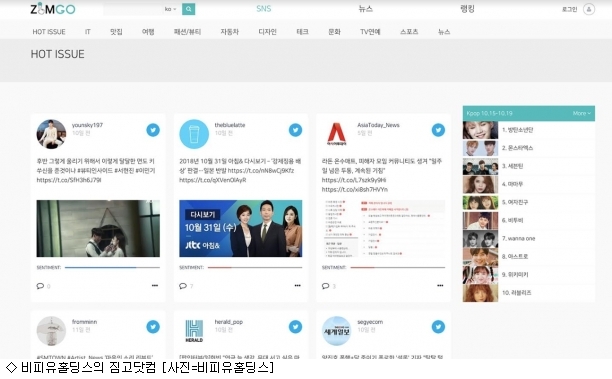
Task: Open yoursky197 username link
Action: point(87,125)
